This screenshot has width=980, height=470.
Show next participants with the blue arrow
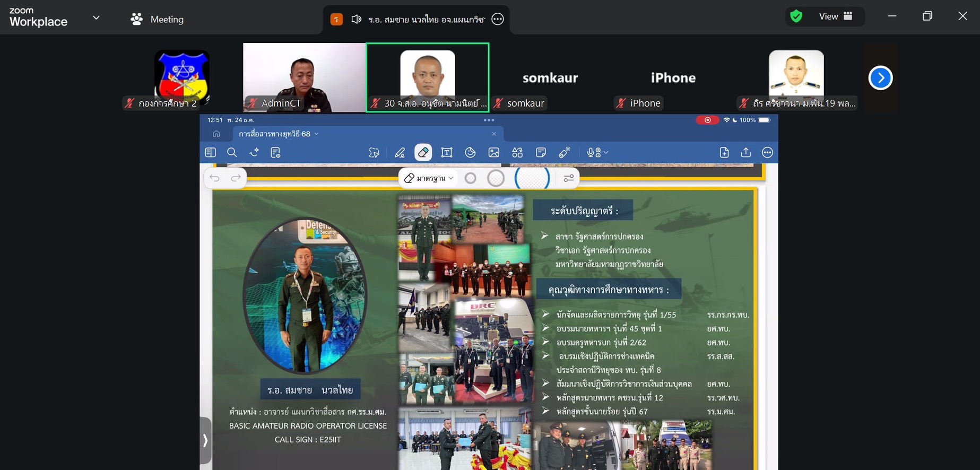880,78
